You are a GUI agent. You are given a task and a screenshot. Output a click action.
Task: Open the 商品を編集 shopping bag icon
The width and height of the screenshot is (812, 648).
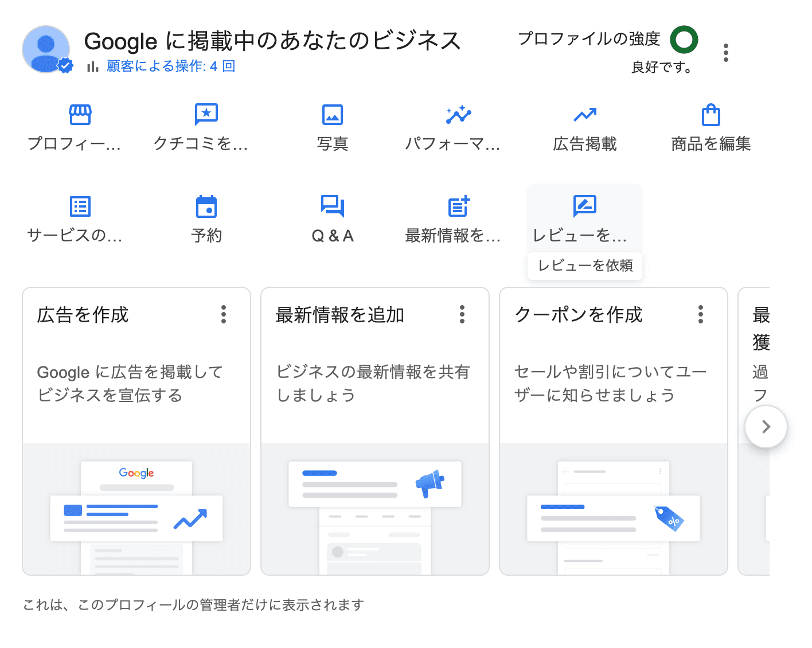click(x=711, y=115)
